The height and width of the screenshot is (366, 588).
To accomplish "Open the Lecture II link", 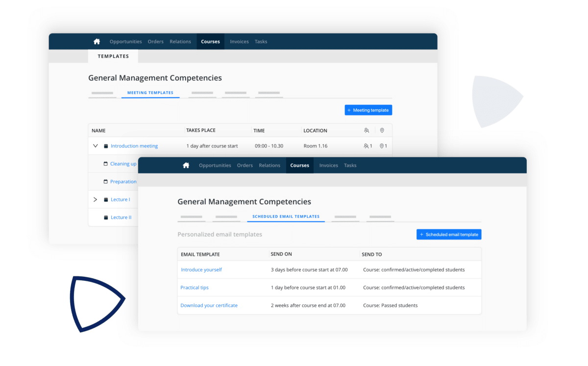I will 121,218.
